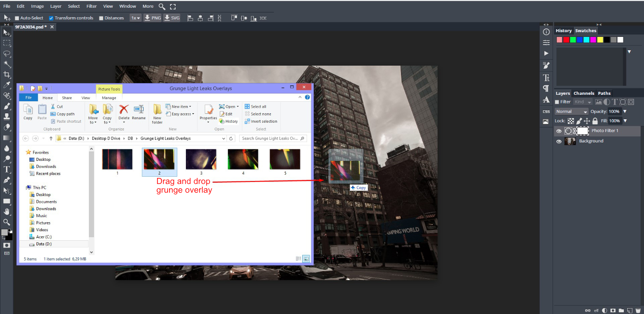Toggle fullscreen mode icon in the menu bar

click(173, 6)
